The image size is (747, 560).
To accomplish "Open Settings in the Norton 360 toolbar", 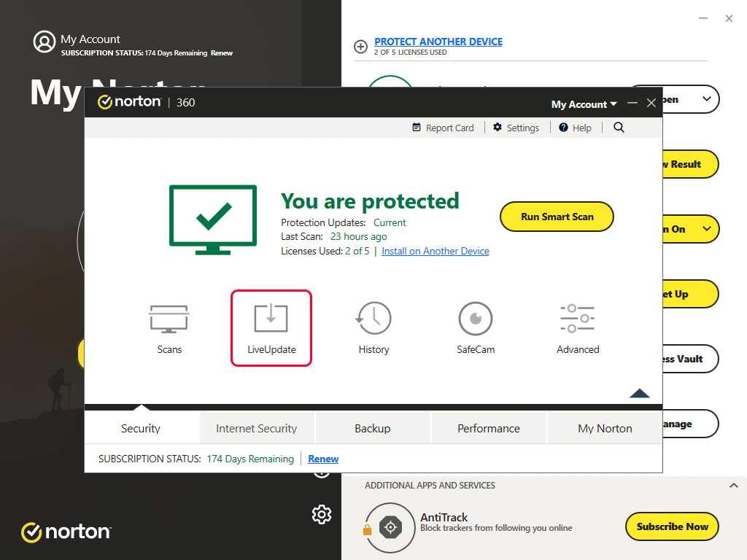I will pos(516,128).
